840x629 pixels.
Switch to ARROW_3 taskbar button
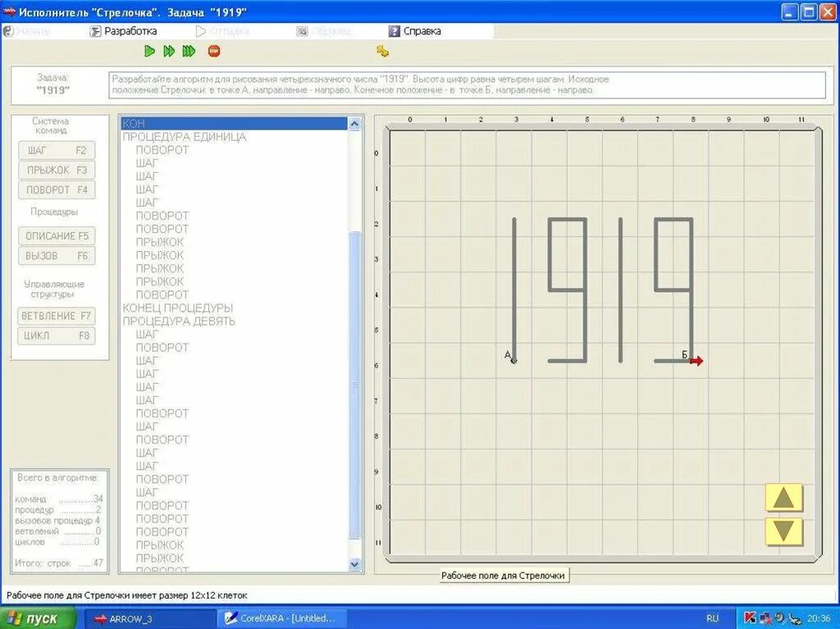pyautogui.click(x=149, y=618)
